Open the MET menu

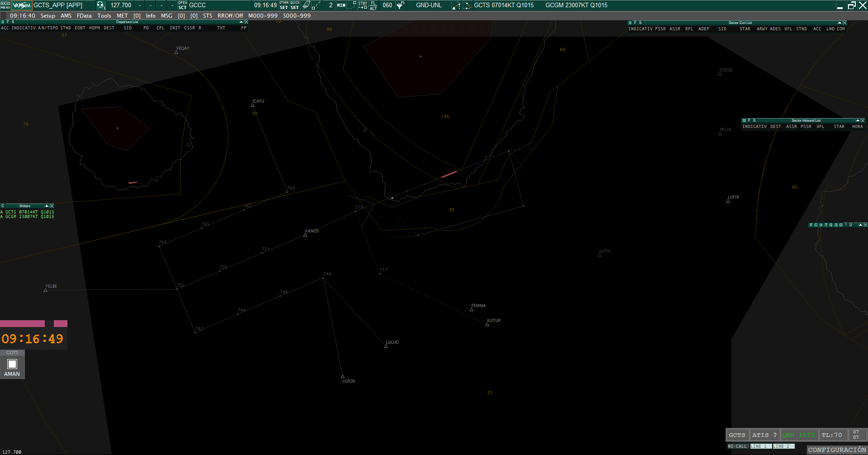click(122, 15)
